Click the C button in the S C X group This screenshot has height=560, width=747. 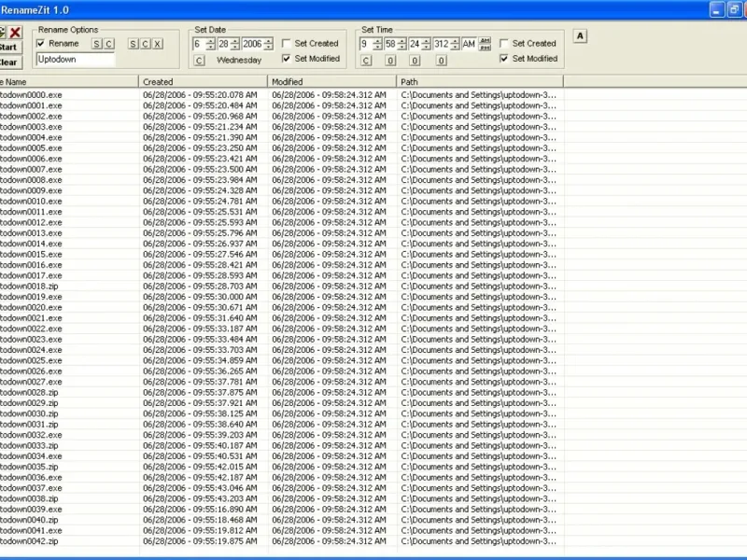click(x=146, y=44)
